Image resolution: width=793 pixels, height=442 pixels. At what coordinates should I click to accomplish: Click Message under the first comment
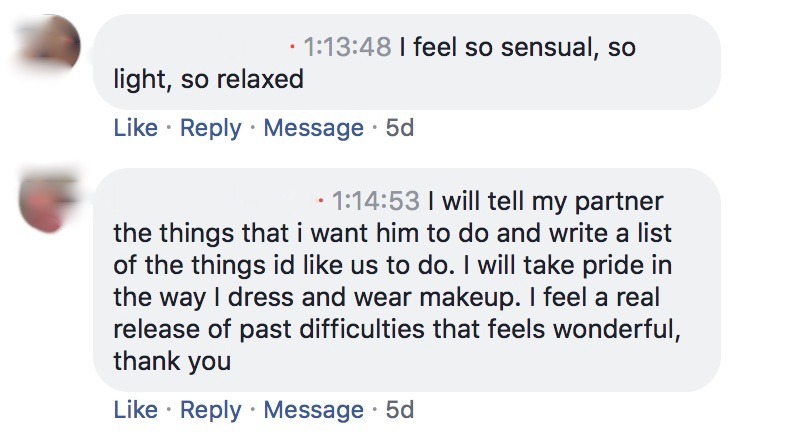click(x=313, y=128)
